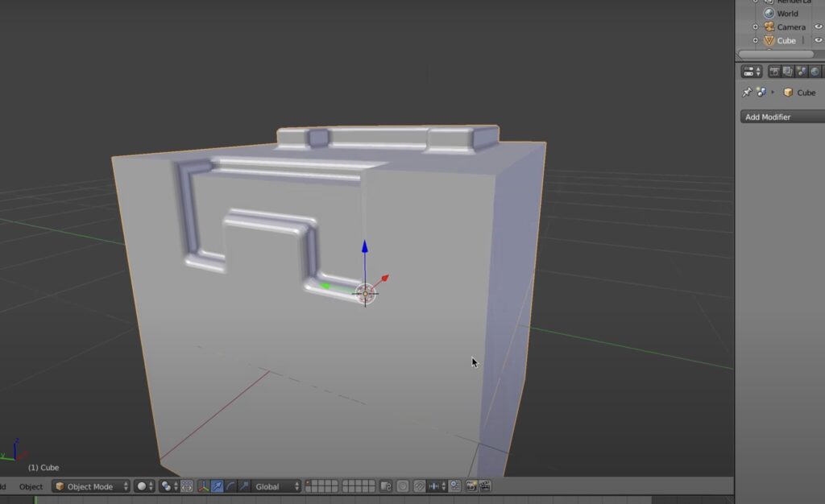825x504 pixels.
Task: Click the OpenGL render image camera icon
Action: pyautogui.click(x=471, y=486)
